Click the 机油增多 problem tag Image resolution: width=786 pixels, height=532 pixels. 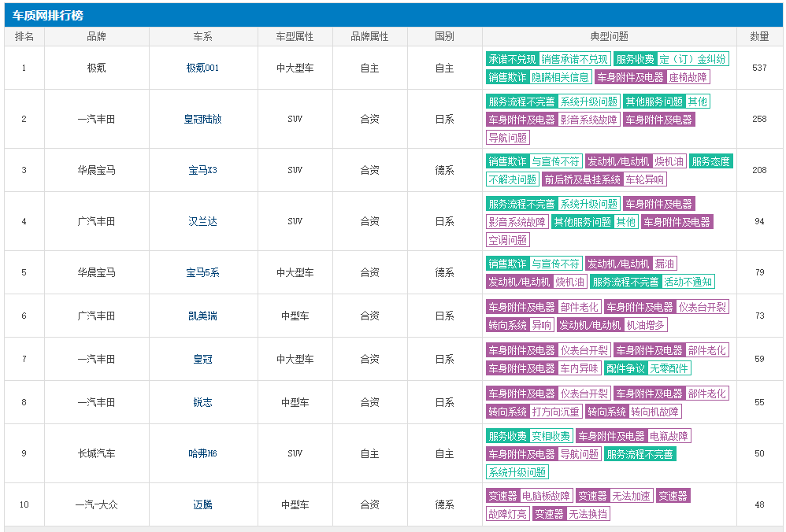[645, 325]
